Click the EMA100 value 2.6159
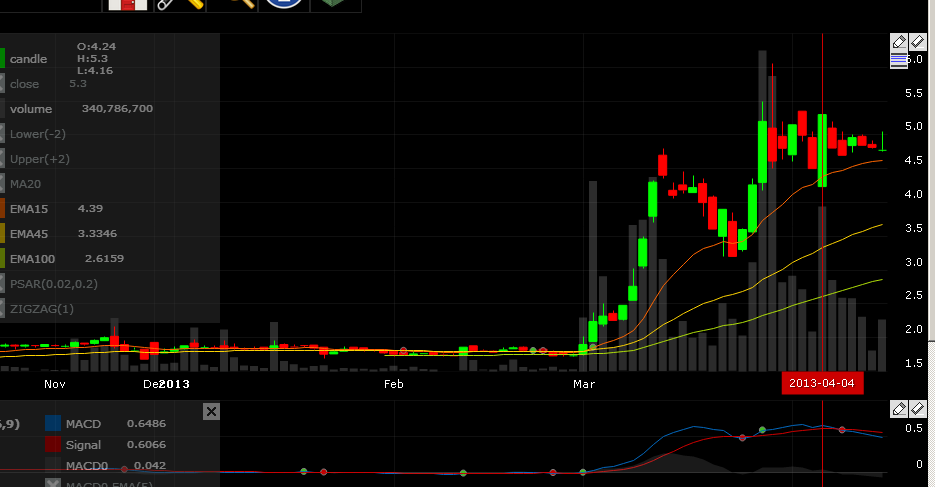 click(104, 259)
